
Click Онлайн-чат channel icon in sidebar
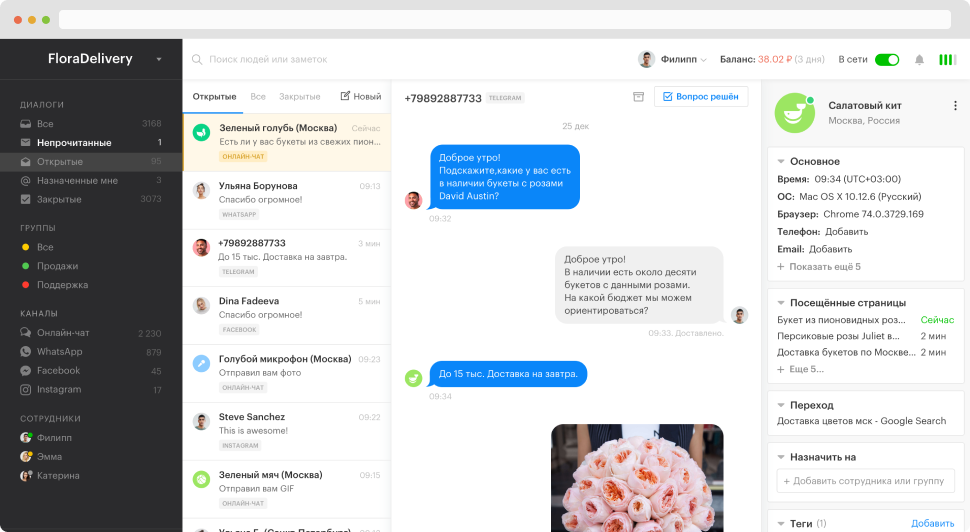tap(25, 333)
